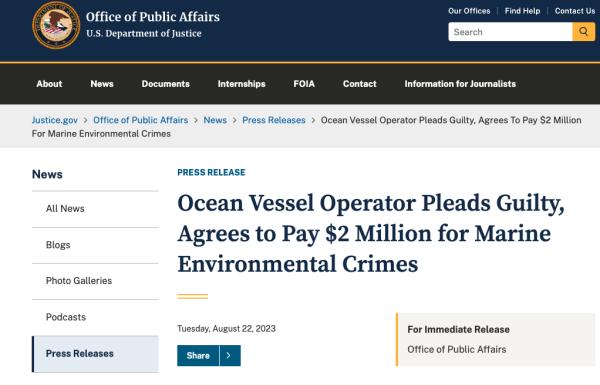The image size is (600, 385).
Task: Open Information for Journalists menu
Action: tap(460, 84)
